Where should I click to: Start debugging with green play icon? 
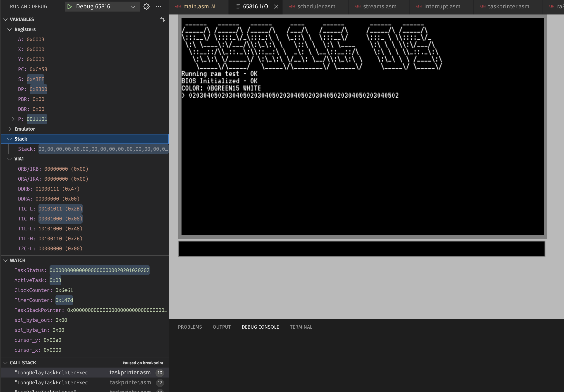(x=69, y=7)
